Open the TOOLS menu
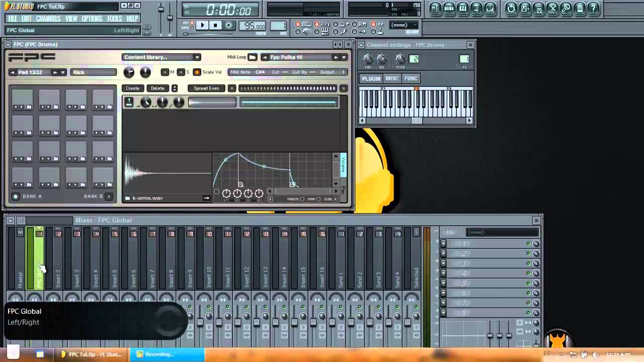 (x=114, y=19)
